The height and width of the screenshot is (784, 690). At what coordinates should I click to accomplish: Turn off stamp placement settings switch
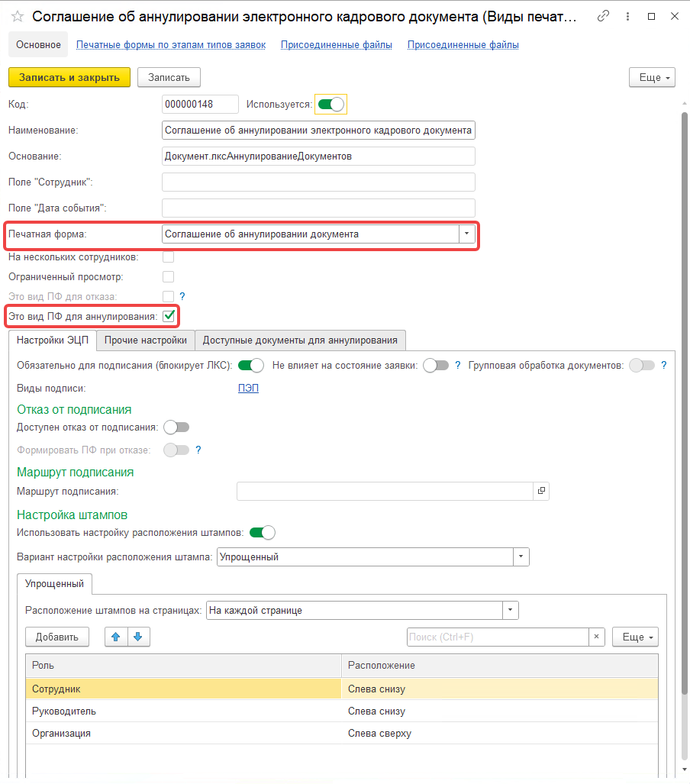click(262, 533)
